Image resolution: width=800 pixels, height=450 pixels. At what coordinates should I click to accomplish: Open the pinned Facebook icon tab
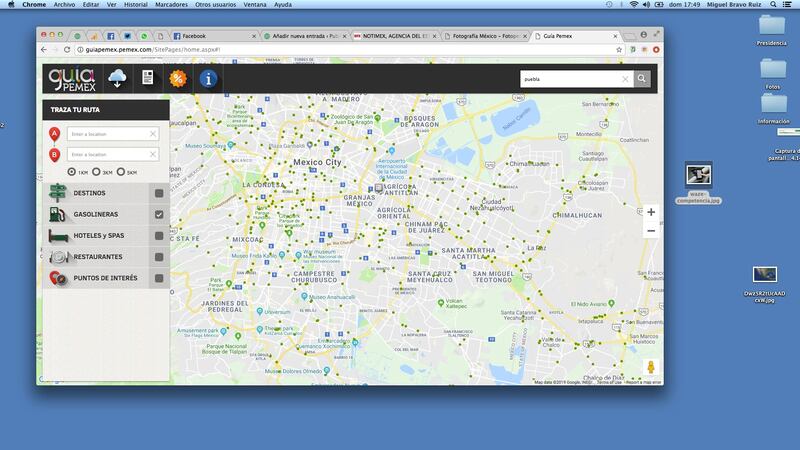pyautogui.click(x=111, y=36)
